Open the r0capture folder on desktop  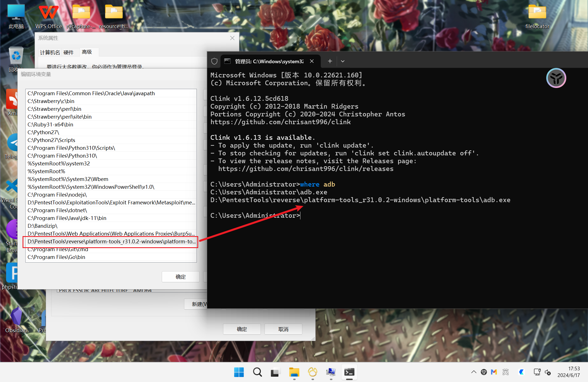81,16
